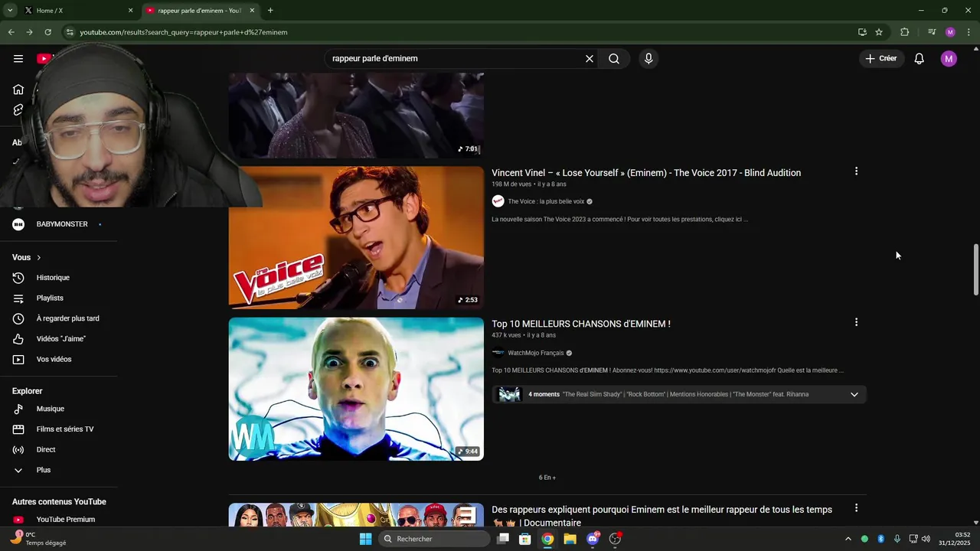
Task: Open Task View on the taskbar
Action: (x=503, y=539)
